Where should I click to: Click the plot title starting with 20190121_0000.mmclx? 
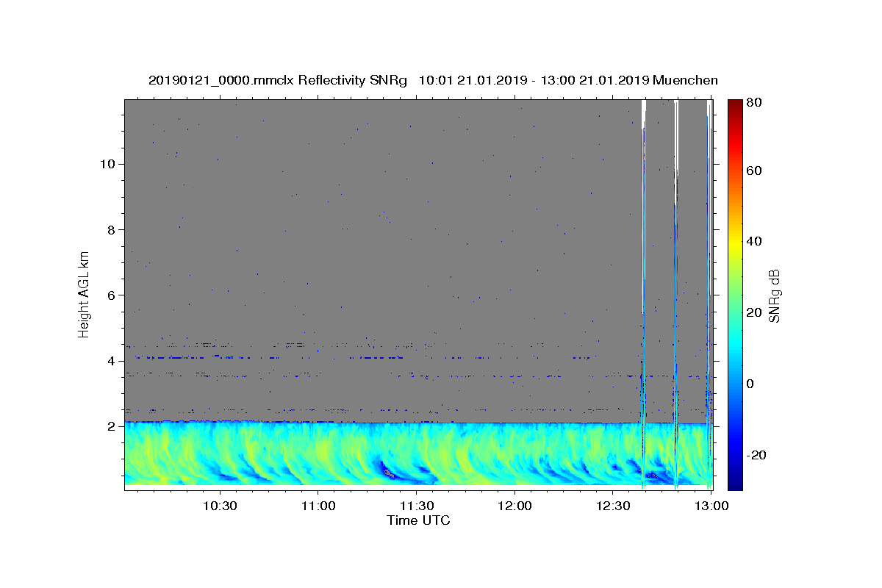tap(433, 80)
